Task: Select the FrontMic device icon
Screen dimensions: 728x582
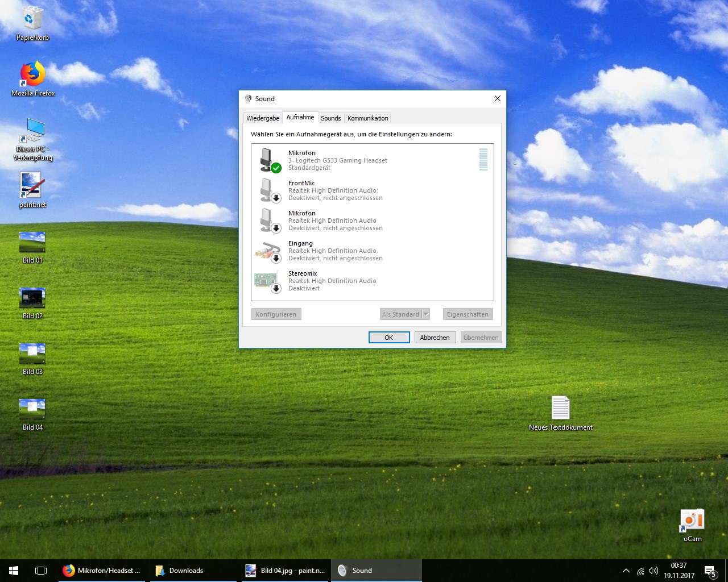Action: [270, 190]
